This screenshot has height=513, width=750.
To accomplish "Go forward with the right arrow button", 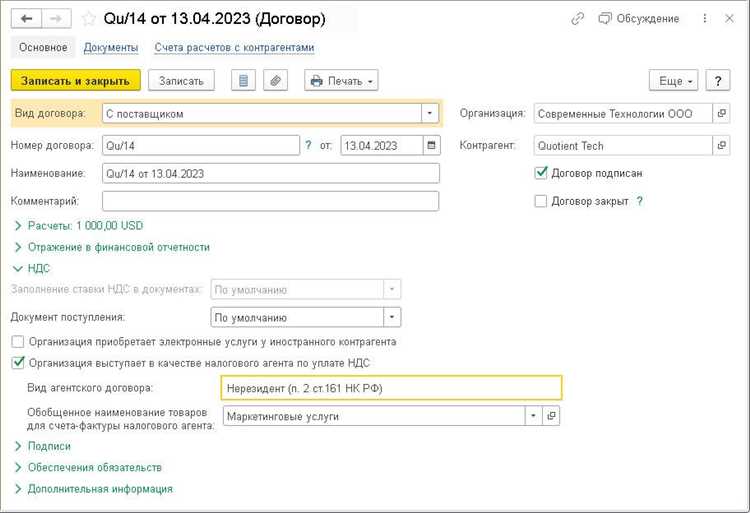I will click(56, 19).
